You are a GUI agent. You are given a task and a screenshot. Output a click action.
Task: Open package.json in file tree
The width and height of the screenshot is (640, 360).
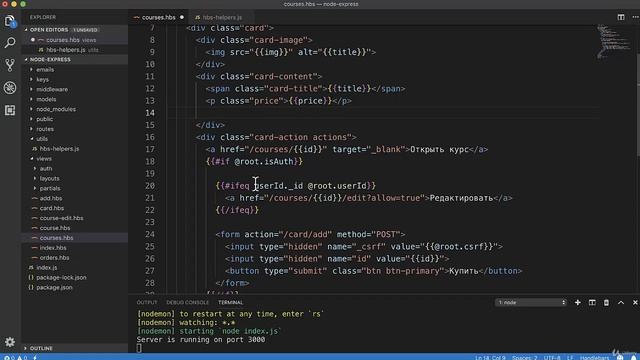pos(54,287)
